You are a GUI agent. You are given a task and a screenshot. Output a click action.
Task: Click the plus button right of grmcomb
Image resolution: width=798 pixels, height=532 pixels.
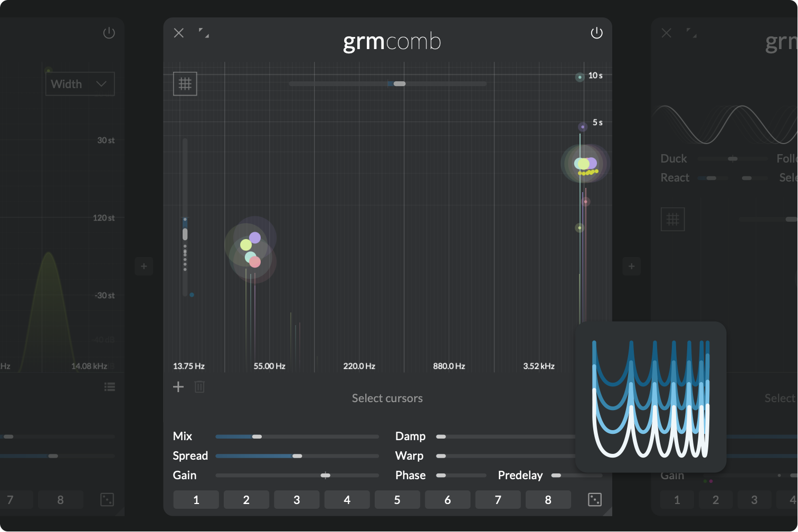point(631,266)
